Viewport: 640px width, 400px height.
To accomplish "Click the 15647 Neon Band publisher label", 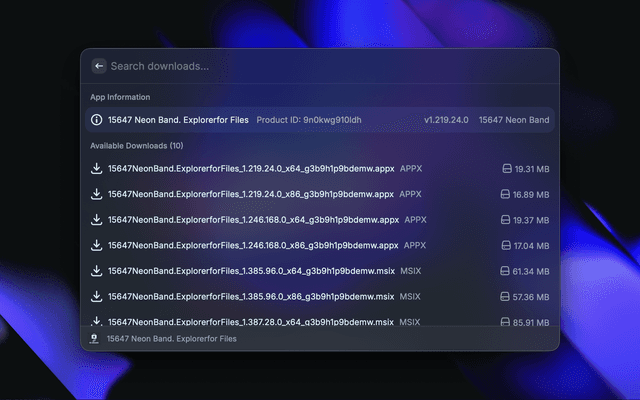I will pos(513,120).
